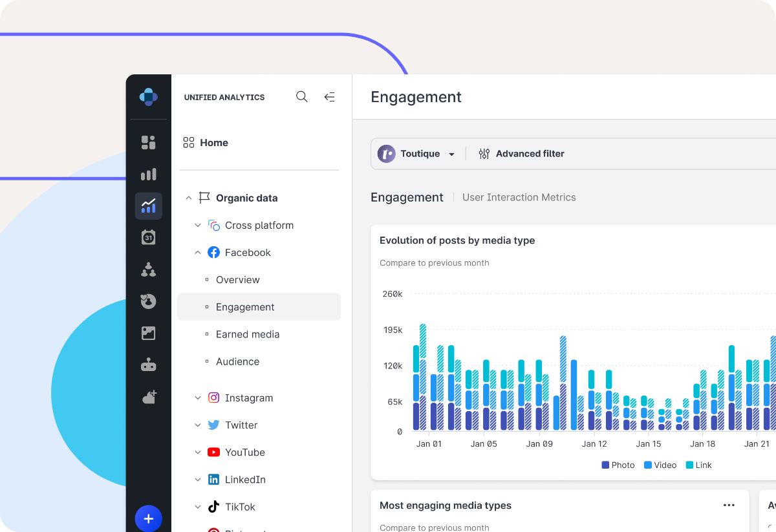Screen dimensions: 776x532
Task: Click the robot automation icon
Action: [x=148, y=364]
